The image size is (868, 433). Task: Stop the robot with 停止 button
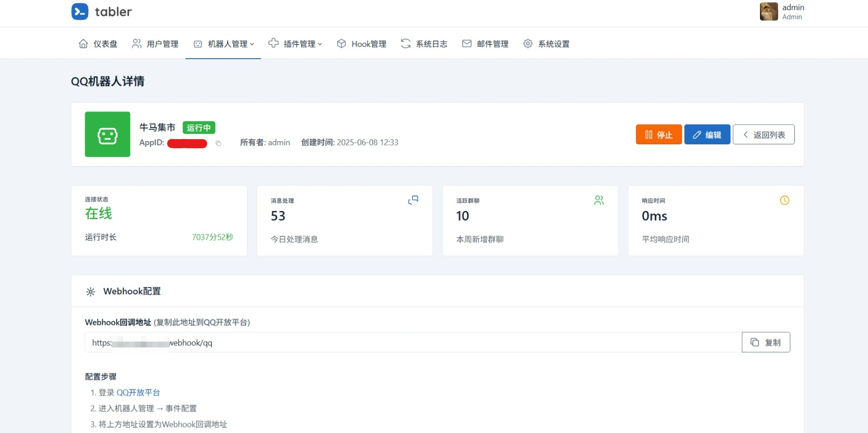pyautogui.click(x=659, y=134)
